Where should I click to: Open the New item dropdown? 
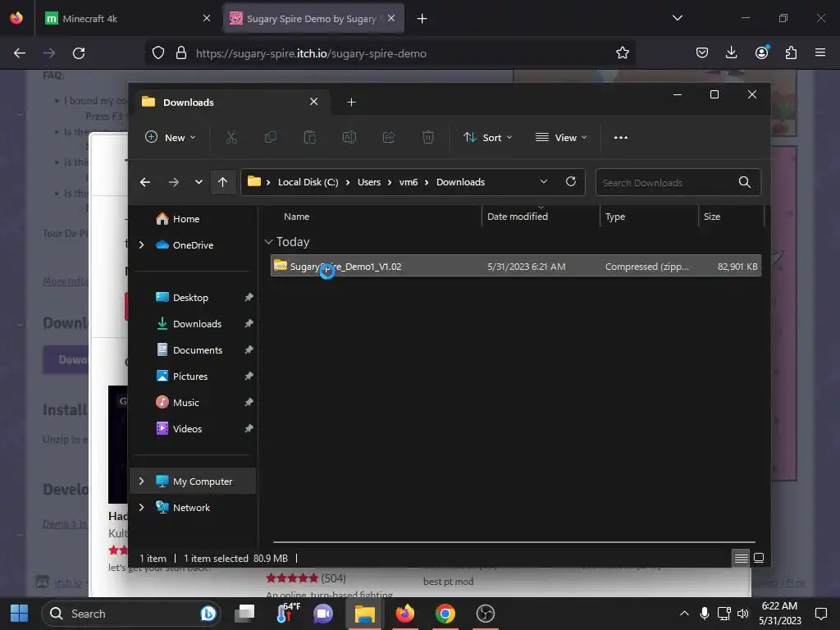point(171,138)
